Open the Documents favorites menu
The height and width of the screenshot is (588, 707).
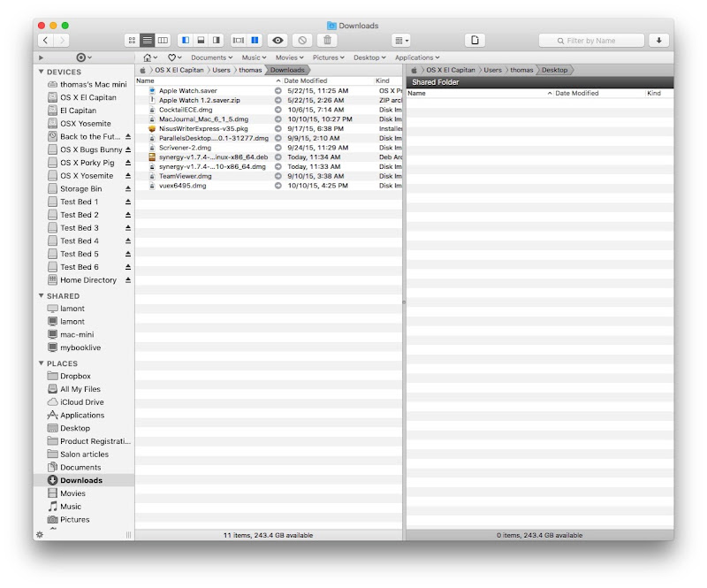pos(211,57)
